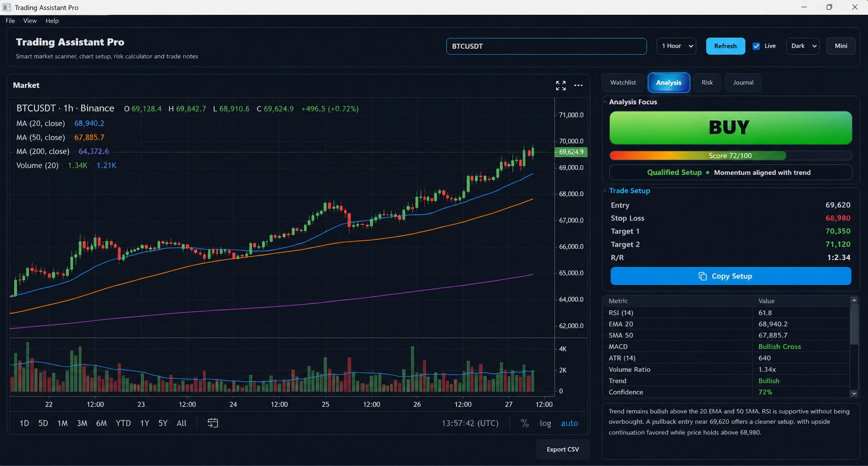The width and height of the screenshot is (868, 466).
Task: Click the R/R value 1:2.34
Action: click(x=839, y=258)
